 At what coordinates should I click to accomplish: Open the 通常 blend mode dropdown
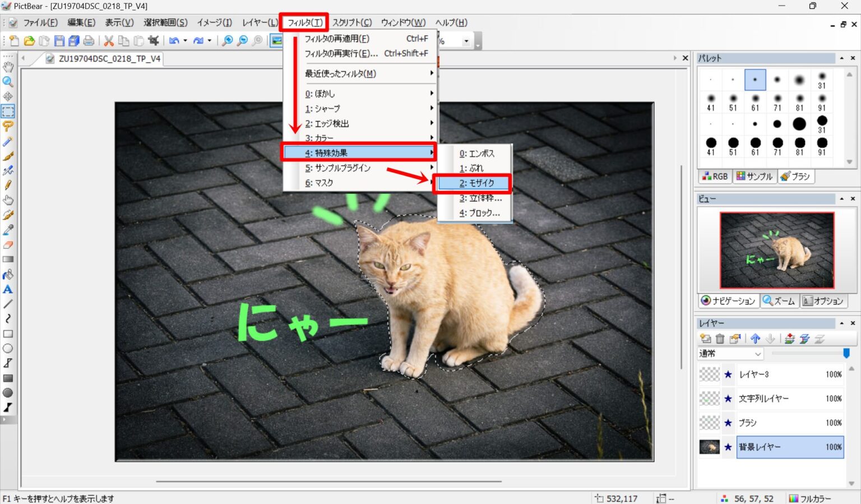coord(731,354)
